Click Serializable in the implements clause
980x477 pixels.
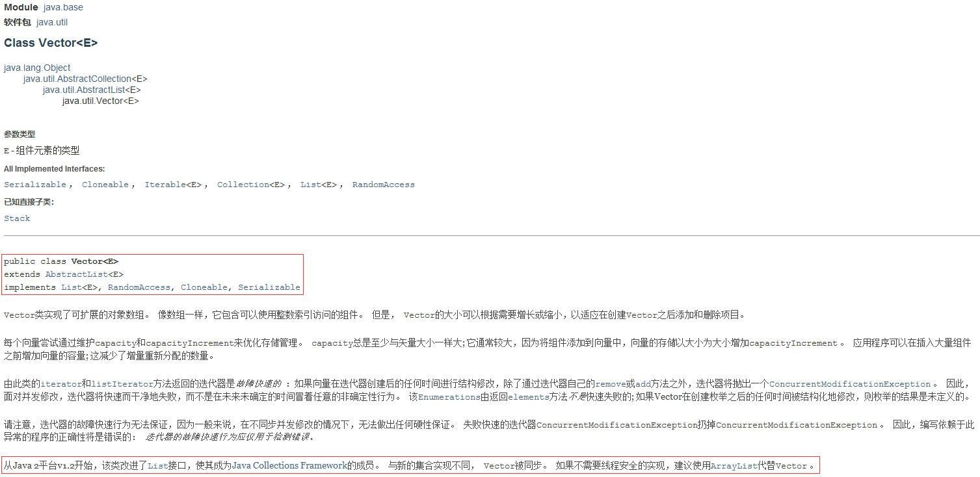[269, 287]
